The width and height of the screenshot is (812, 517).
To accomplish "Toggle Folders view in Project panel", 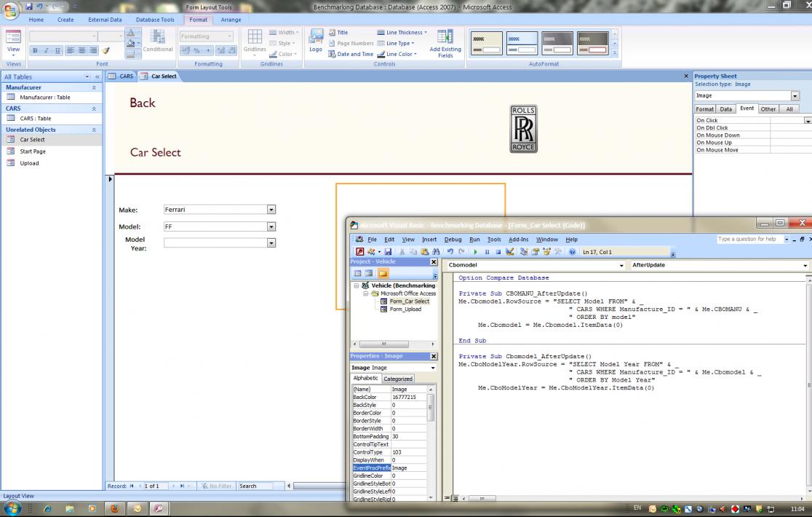I will coord(383,274).
